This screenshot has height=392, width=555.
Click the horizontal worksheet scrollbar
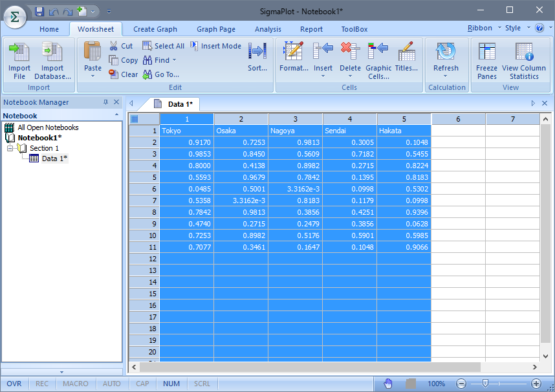click(x=310, y=367)
